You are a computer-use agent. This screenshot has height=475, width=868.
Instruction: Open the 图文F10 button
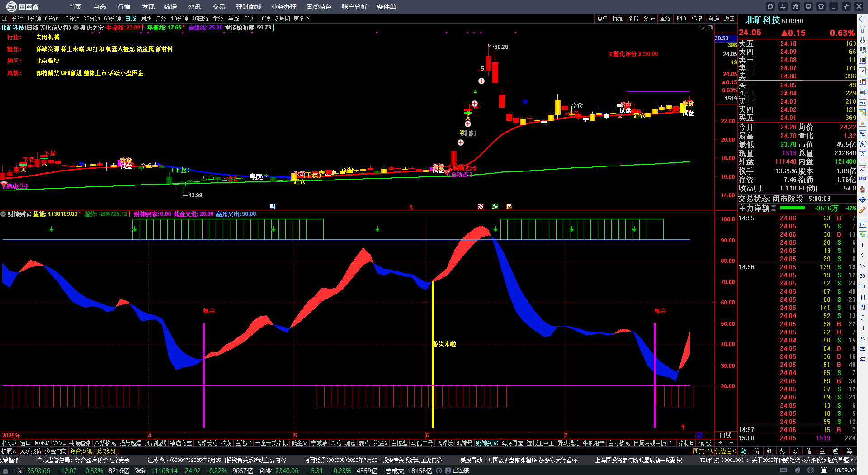click(x=703, y=451)
